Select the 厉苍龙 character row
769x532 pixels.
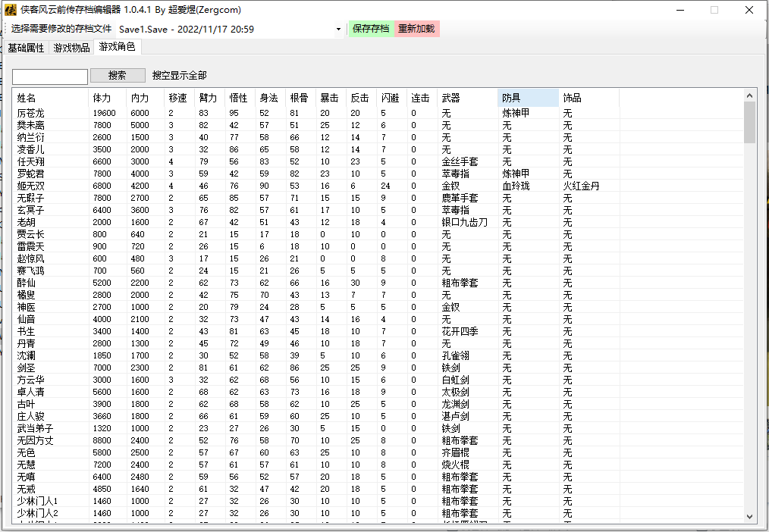coord(378,113)
